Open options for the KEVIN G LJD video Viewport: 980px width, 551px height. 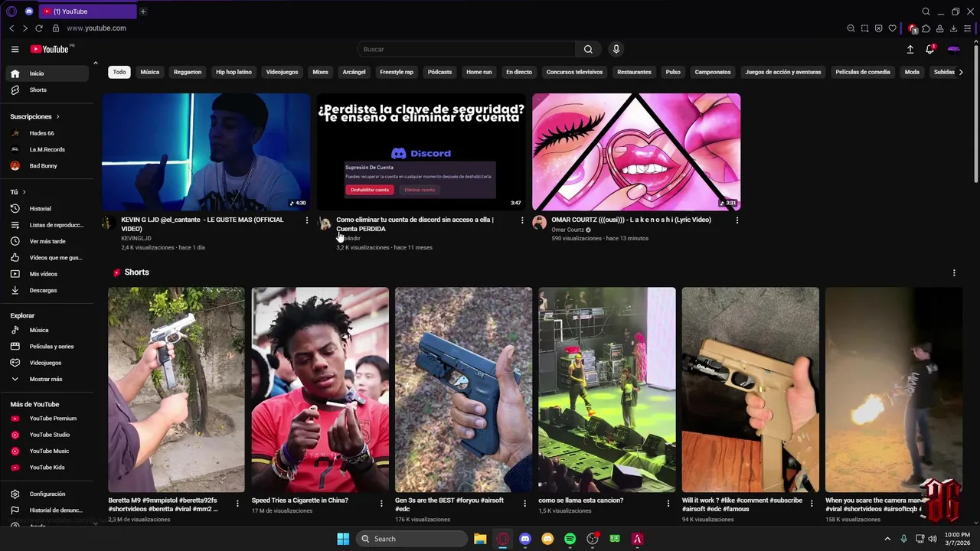coord(307,220)
